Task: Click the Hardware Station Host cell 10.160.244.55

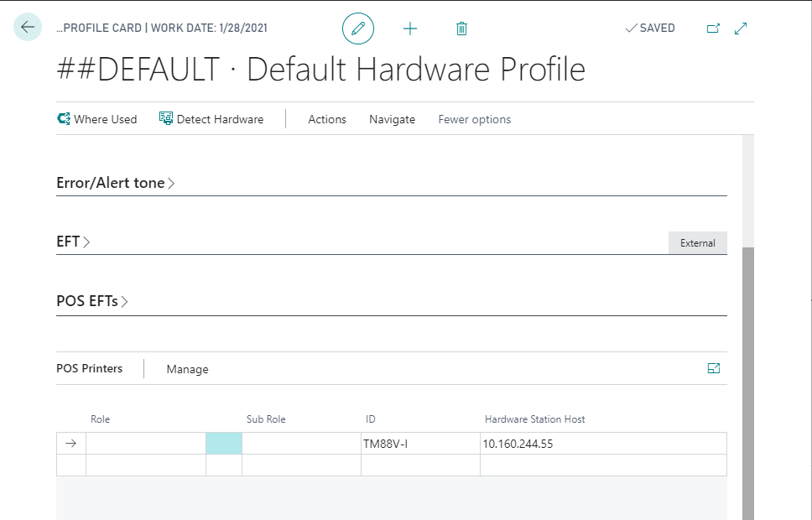Action: (x=602, y=444)
